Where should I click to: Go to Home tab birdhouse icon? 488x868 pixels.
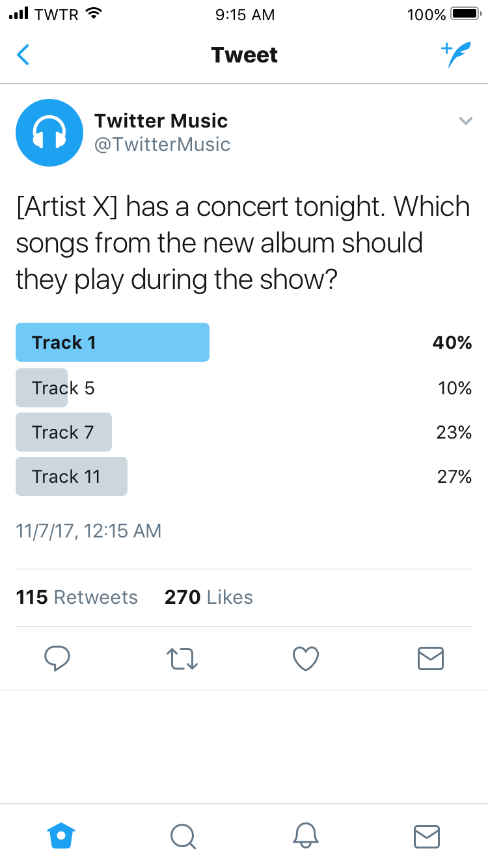pos(61,835)
